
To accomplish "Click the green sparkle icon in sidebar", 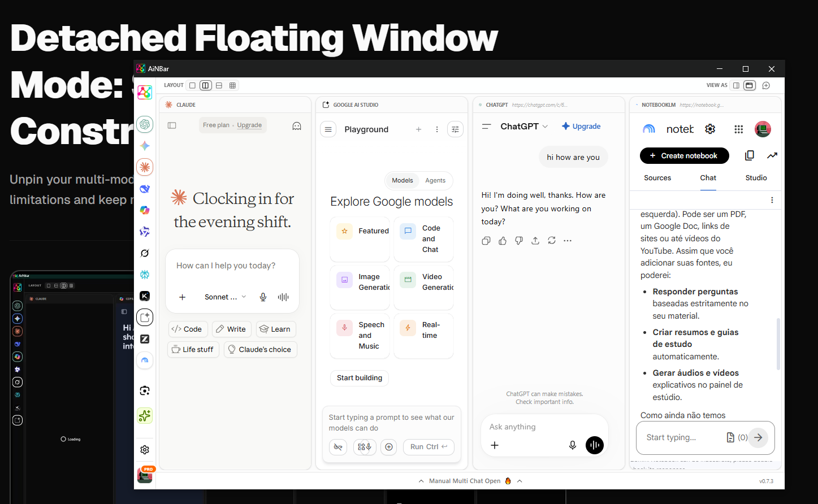I will pos(145,416).
